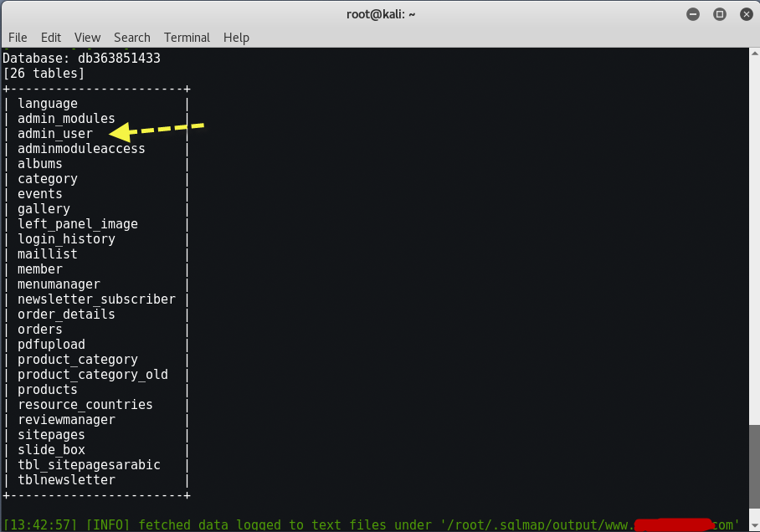Click the 'maillist' table name
The width and height of the screenshot is (760, 532).
click(48, 254)
